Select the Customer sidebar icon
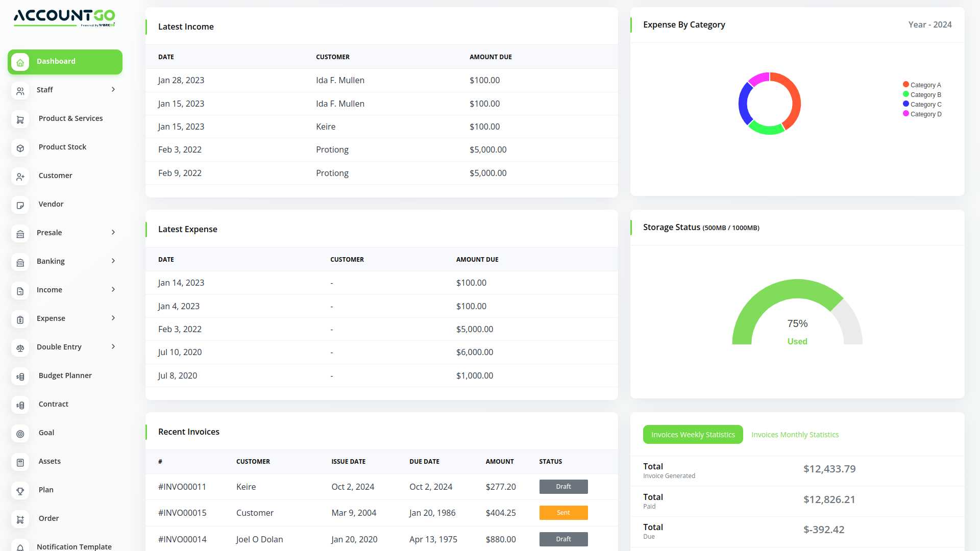 (20, 177)
